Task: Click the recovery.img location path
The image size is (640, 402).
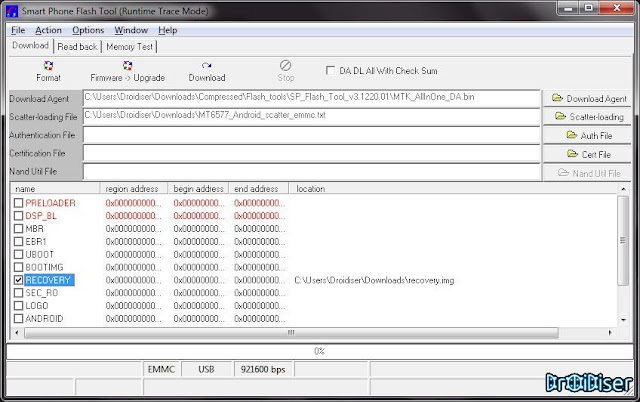Action: (374, 280)
